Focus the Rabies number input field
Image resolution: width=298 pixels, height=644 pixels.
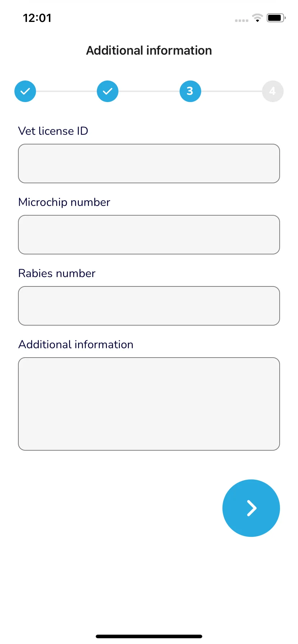click(149, 306)
